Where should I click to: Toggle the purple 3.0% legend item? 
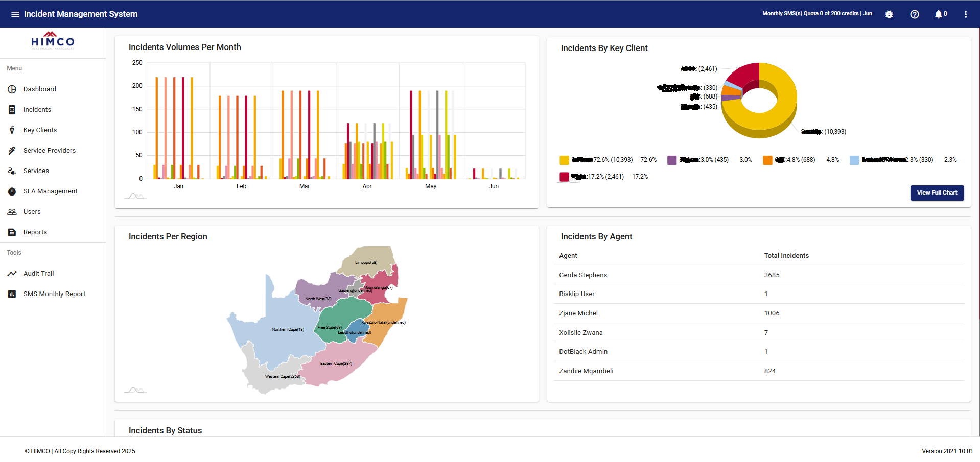[x=698, y=160]
